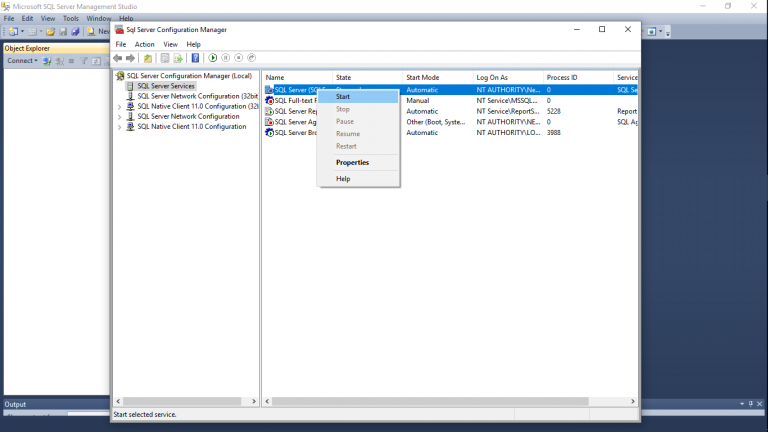
Task: Open the Action menu in Configuration Manager
Action: coord(145,44)
